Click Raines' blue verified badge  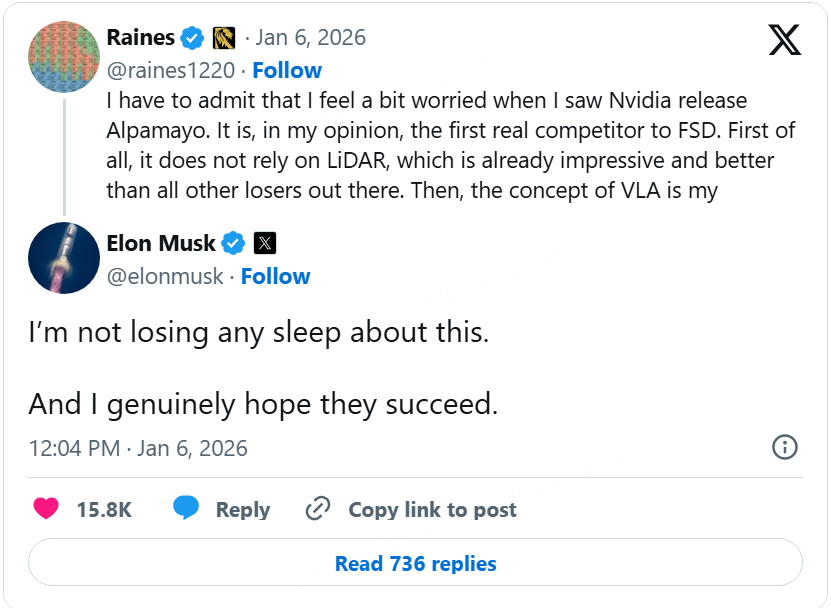[x=193, y=39]
